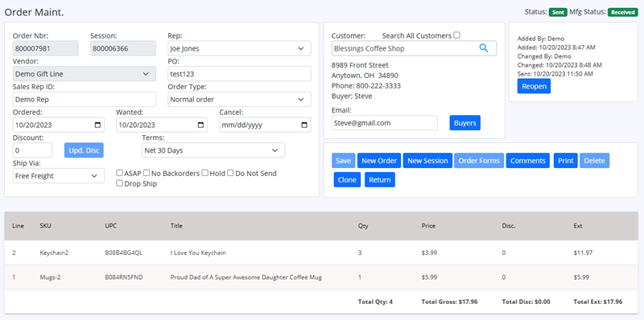Click UPC B08B4BG4QL

pos(124,252)
